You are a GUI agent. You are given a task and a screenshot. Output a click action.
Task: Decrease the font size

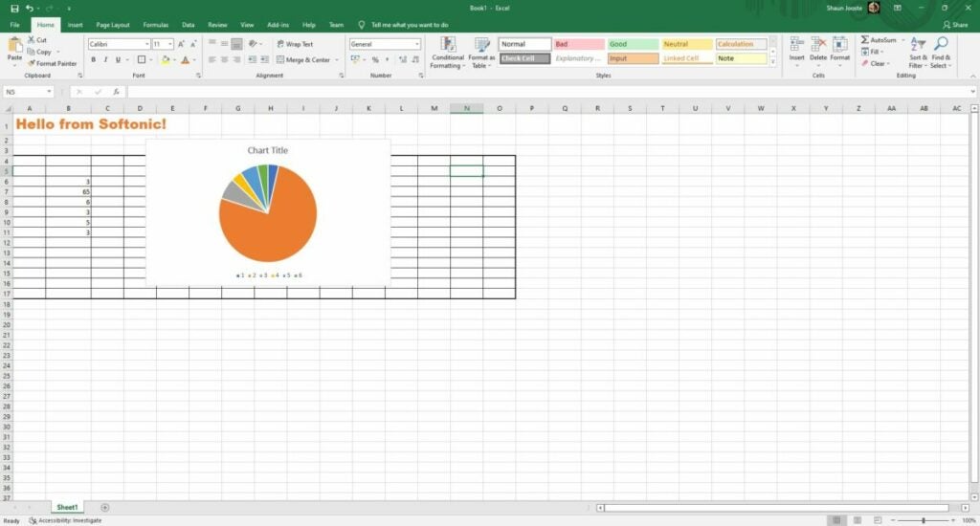(x=193, y=44)
